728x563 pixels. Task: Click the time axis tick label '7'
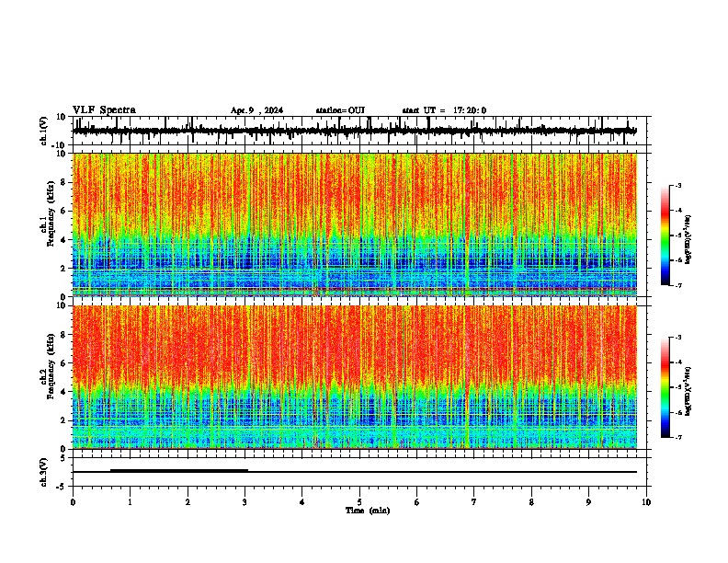click(474, 502)
